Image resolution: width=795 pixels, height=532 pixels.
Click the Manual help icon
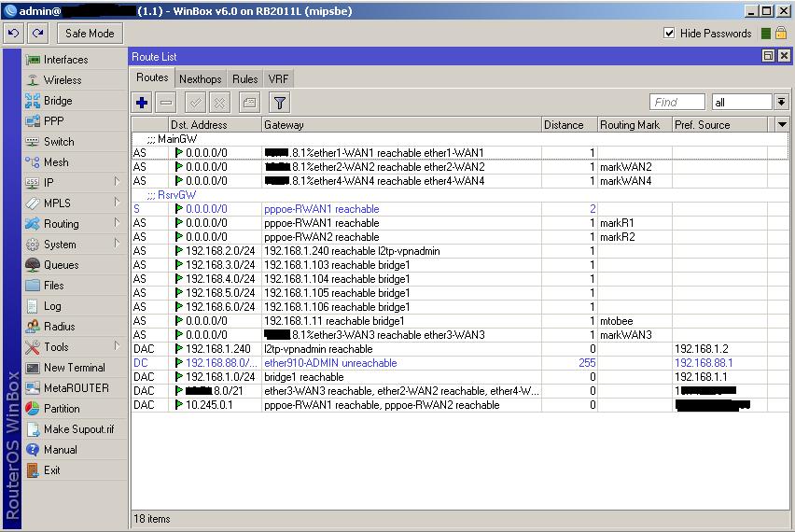tap(33, 450)
